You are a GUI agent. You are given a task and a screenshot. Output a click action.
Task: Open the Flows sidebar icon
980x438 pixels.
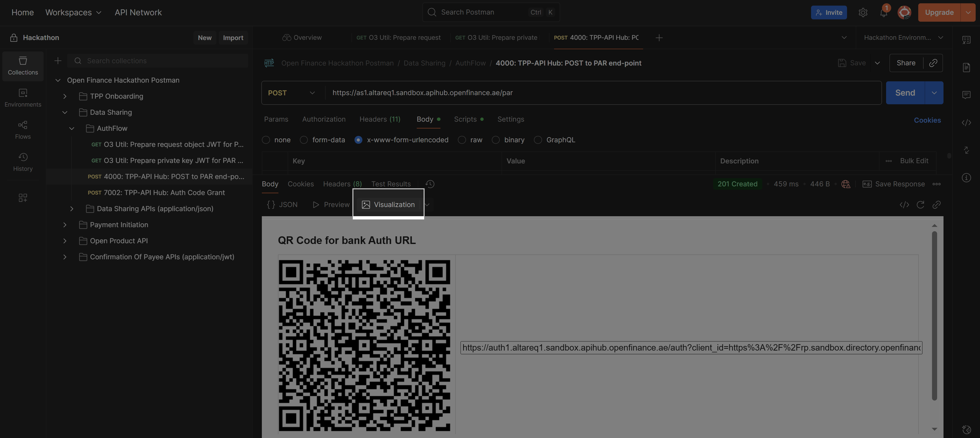[23, 130]
